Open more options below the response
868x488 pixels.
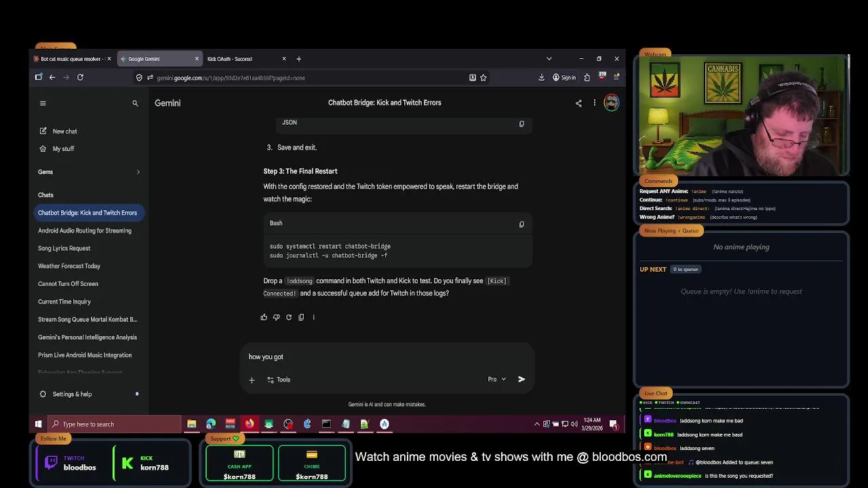pyautogui.click(x=313, y=317)
